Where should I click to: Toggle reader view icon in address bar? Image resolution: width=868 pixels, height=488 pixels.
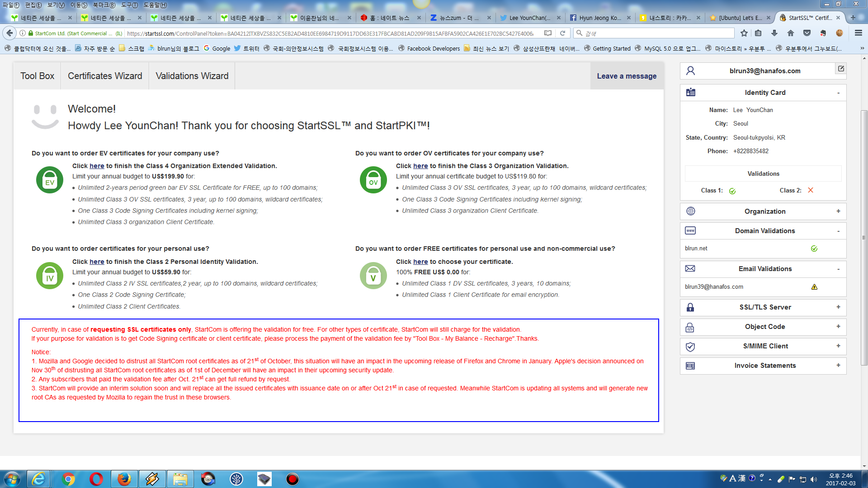(x=548, y=33)
